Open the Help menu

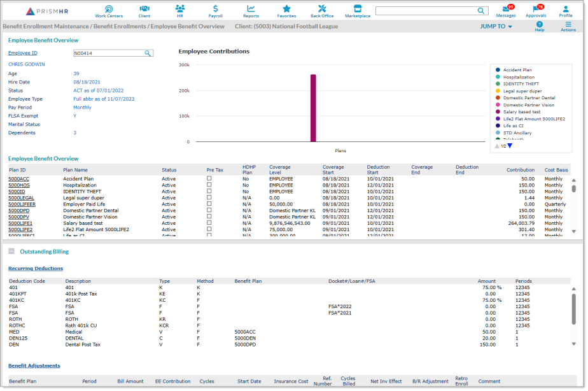click(540, 27)
